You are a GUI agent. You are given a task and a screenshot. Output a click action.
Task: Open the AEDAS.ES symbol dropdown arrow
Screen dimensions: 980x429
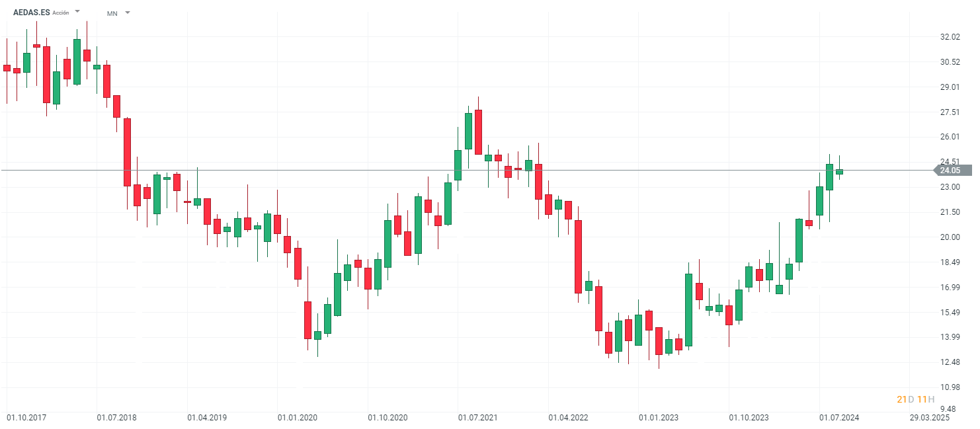coord(77,12)
